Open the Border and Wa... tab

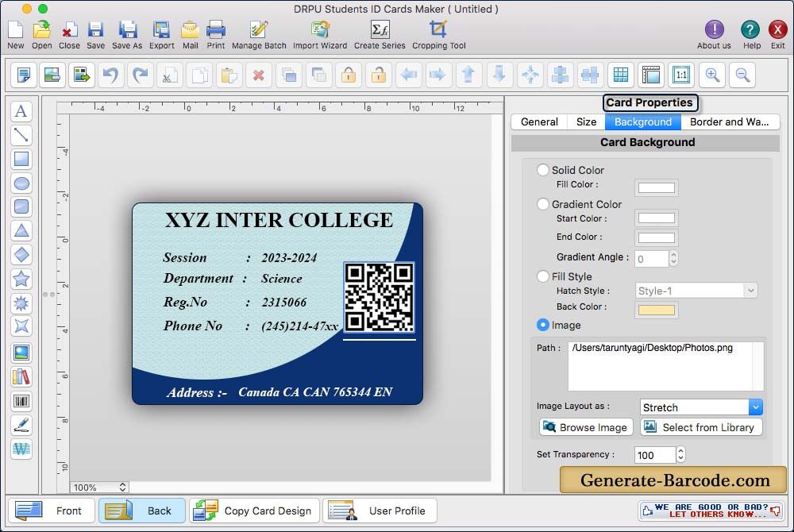pos(730,122)
